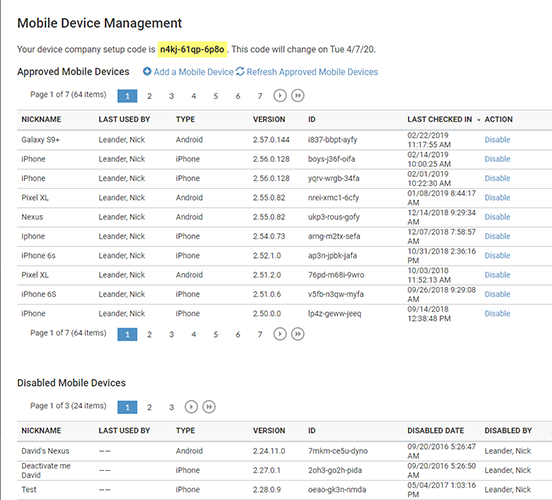Open page 2 of Disabled Mobile Devices
The width and height of the screenshot is (552, 500).
pyautogui.click(x=149, y=407)
